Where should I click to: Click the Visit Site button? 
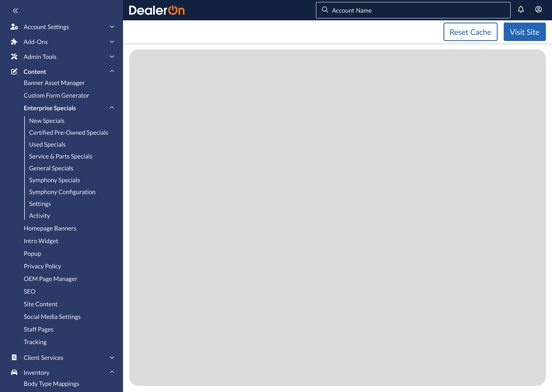click(x=524, y=32)
